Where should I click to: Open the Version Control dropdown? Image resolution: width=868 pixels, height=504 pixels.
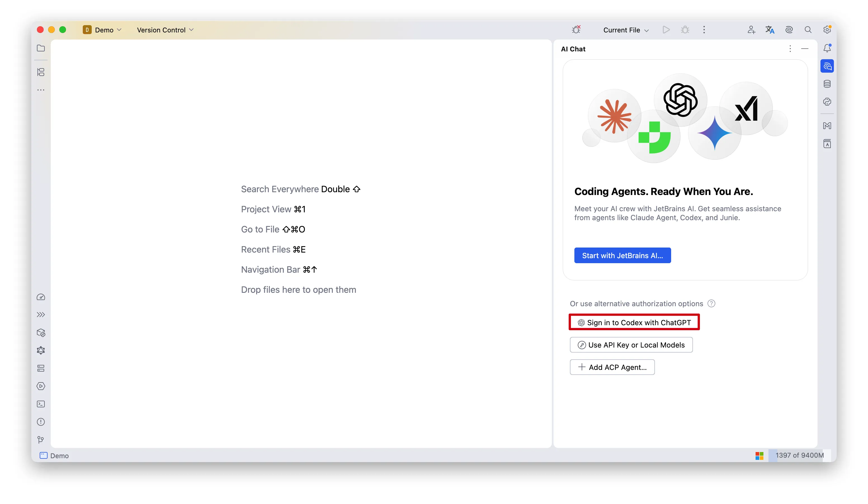point(165,30)
